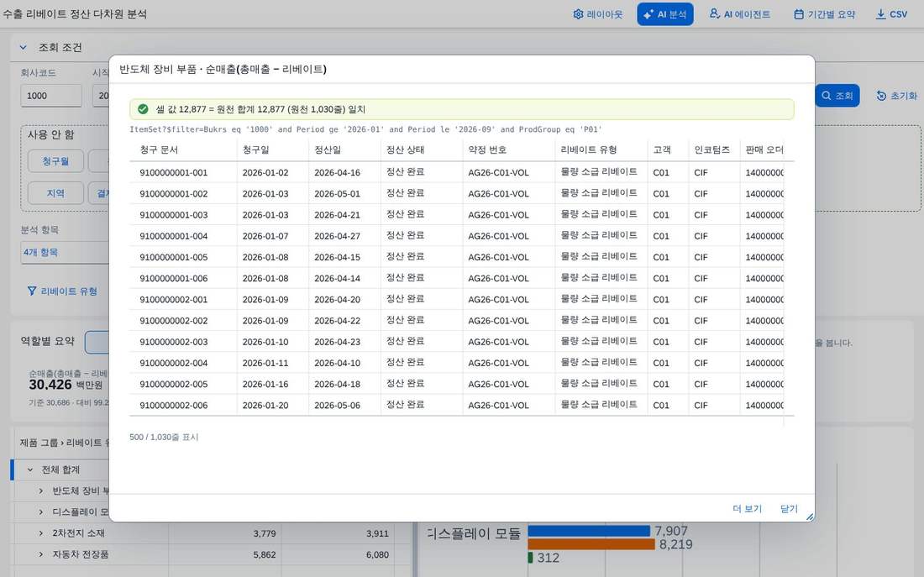
Task: Click billing date 2026-01-11
Action: pyautogui.click(x=265, y=364)
